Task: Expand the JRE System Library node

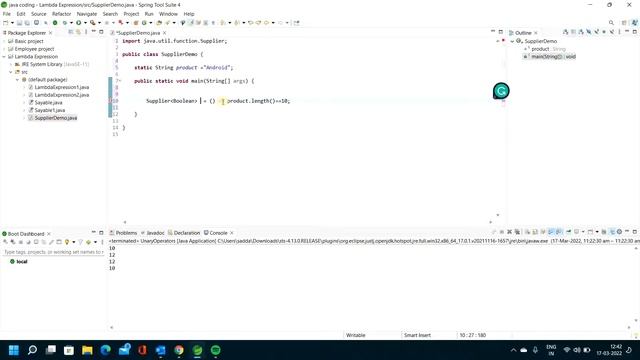Action: (x=11, y=64)
